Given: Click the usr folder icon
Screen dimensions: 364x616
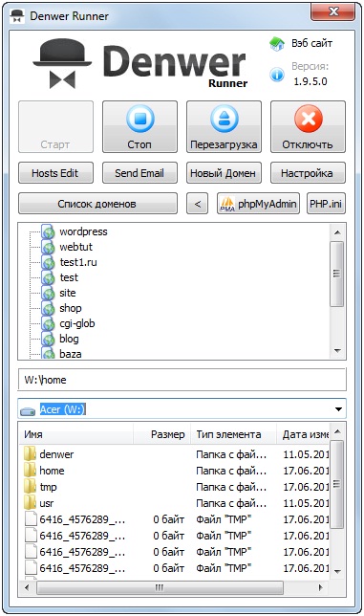Looking at the screenshot, I should (30, 503).
